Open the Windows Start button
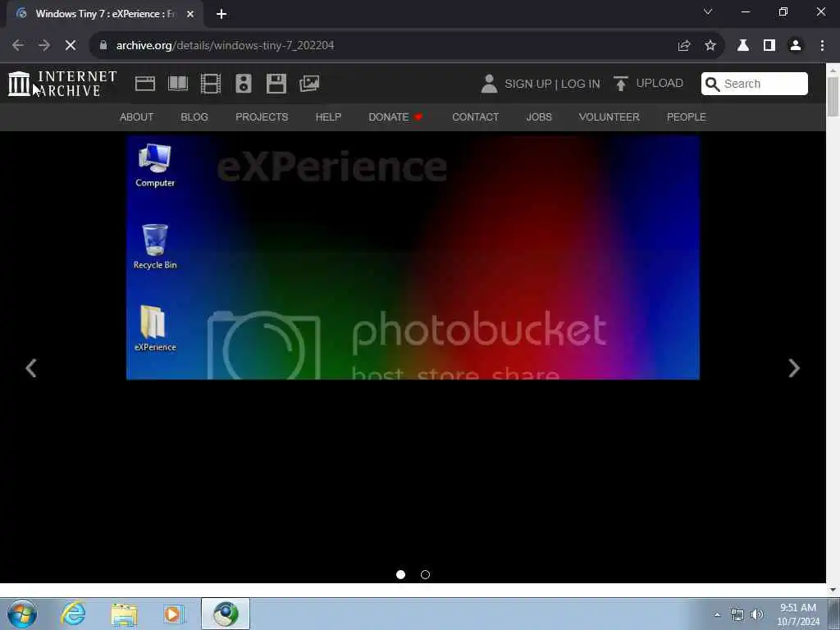This screenshot has height=630, width=840. [x=22, y=614]
